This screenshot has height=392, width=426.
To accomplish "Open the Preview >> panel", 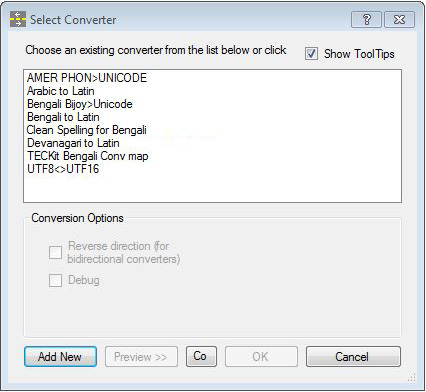I will (141, 357).
